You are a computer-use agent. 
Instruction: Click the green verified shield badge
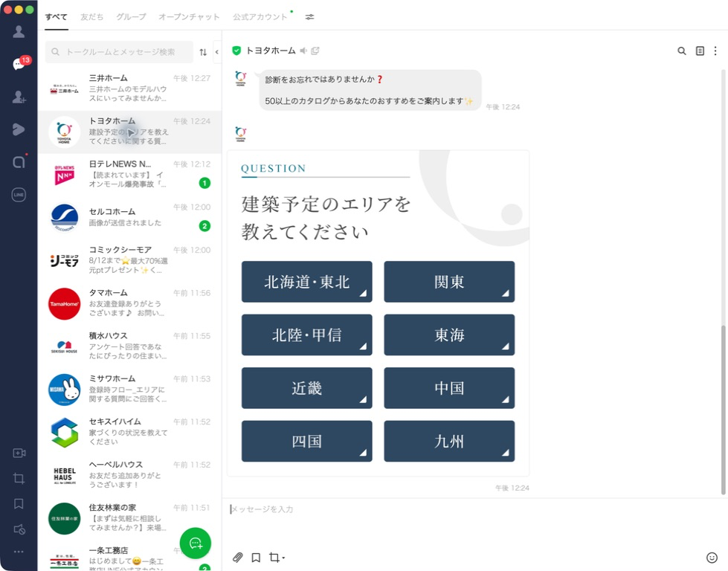pos(236,51)
